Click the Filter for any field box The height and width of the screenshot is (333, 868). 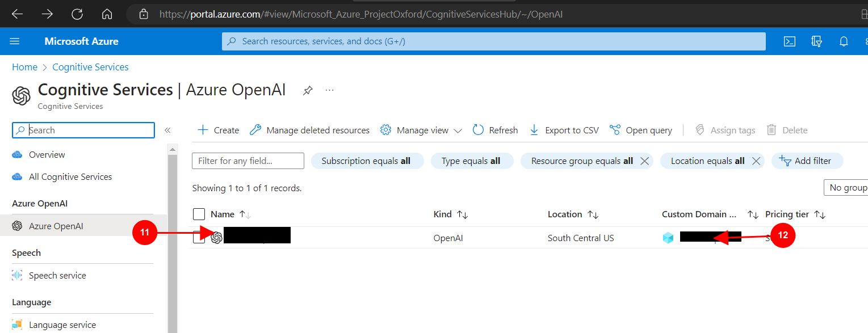coord(248,161)
